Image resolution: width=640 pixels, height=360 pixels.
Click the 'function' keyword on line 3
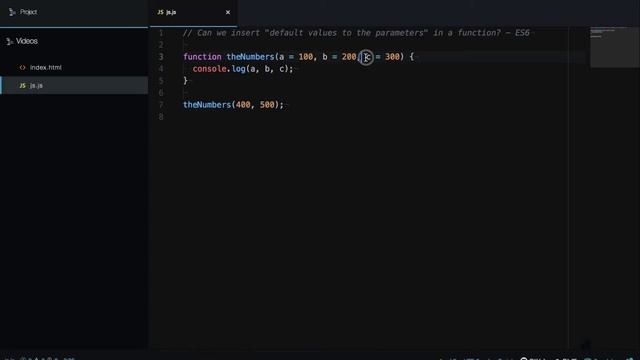coord(202,57)
